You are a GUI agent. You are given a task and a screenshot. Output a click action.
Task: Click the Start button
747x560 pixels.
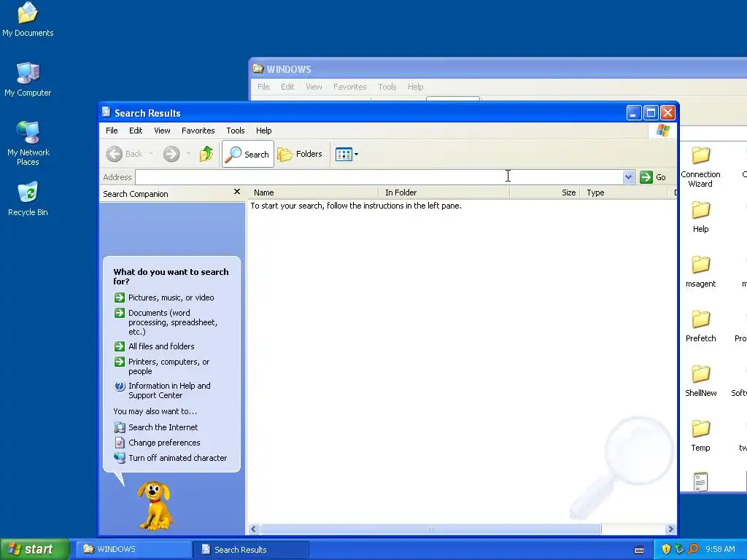(34, 550)
